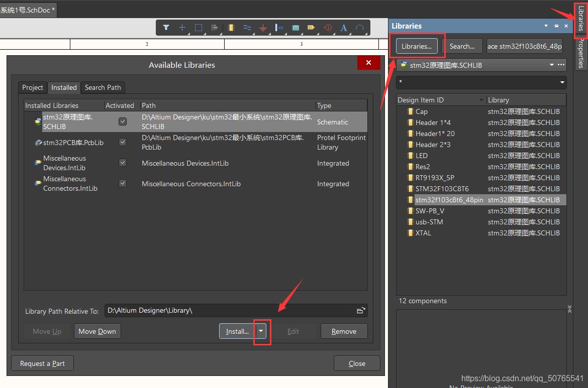Open the Properties side panel tab
This screenshot has height=388, width=588.
(x=580, y=53)
